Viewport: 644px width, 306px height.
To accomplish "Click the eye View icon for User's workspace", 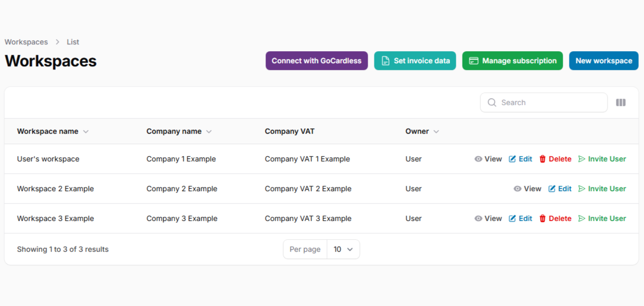I will tap(478, 159).
